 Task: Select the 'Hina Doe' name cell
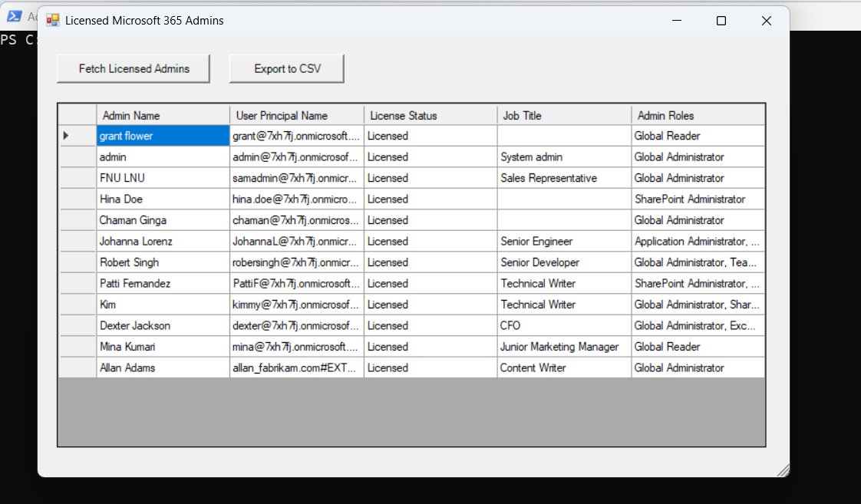(x=163, y=199)
